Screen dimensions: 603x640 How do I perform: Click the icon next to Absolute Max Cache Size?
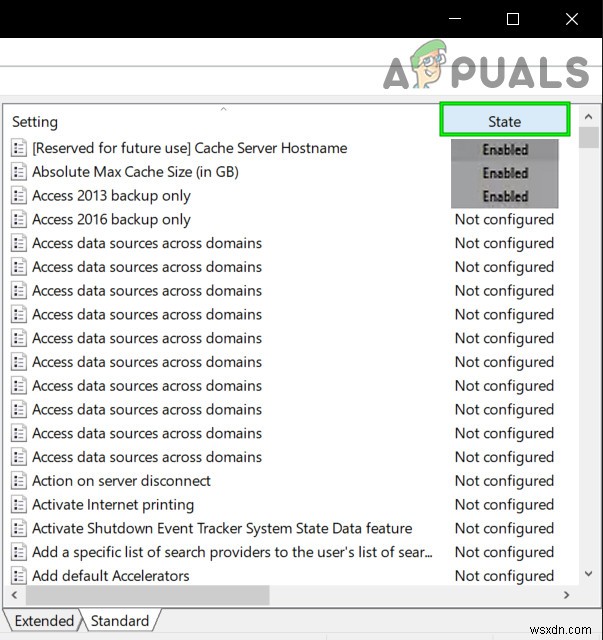click(19, 172)
